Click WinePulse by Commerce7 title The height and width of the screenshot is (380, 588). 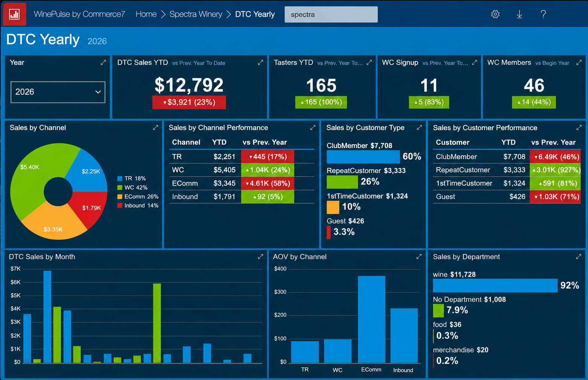(x=79, y=14)
